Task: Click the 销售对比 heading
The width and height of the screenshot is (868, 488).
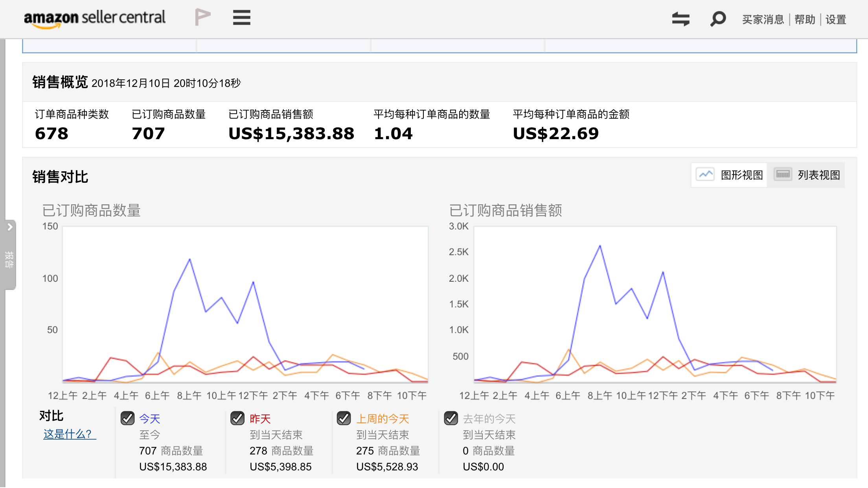Action: [x=60, y=177]
